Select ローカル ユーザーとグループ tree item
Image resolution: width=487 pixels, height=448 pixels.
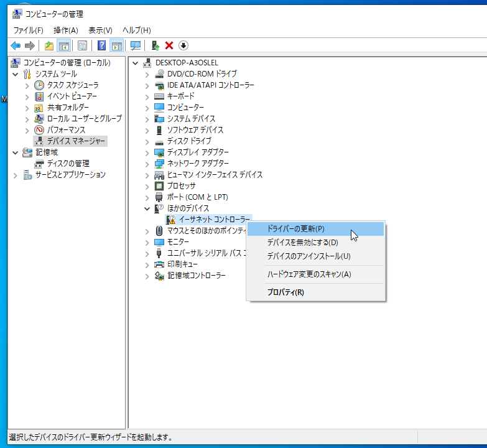(x=85, y=119)
